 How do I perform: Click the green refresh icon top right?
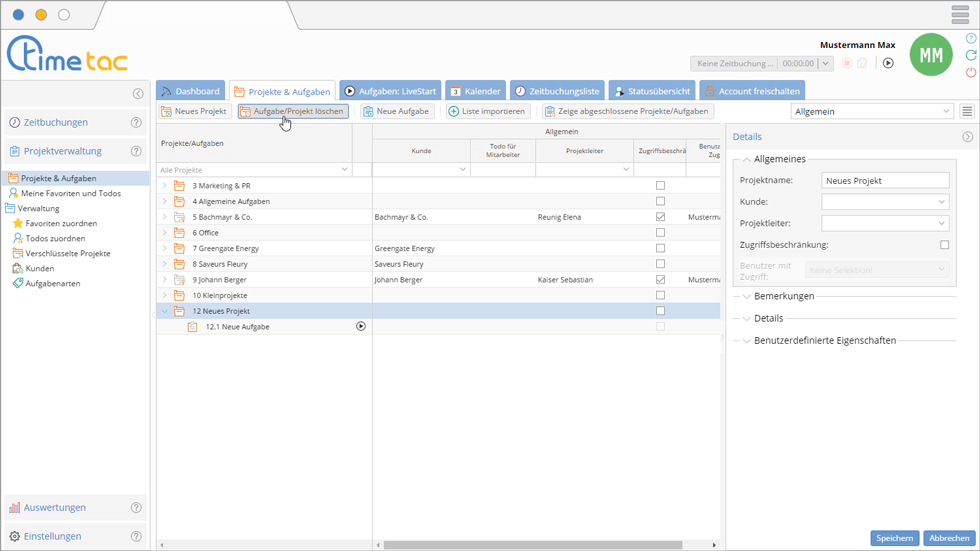pyautogui.click(x=970, y=56)
